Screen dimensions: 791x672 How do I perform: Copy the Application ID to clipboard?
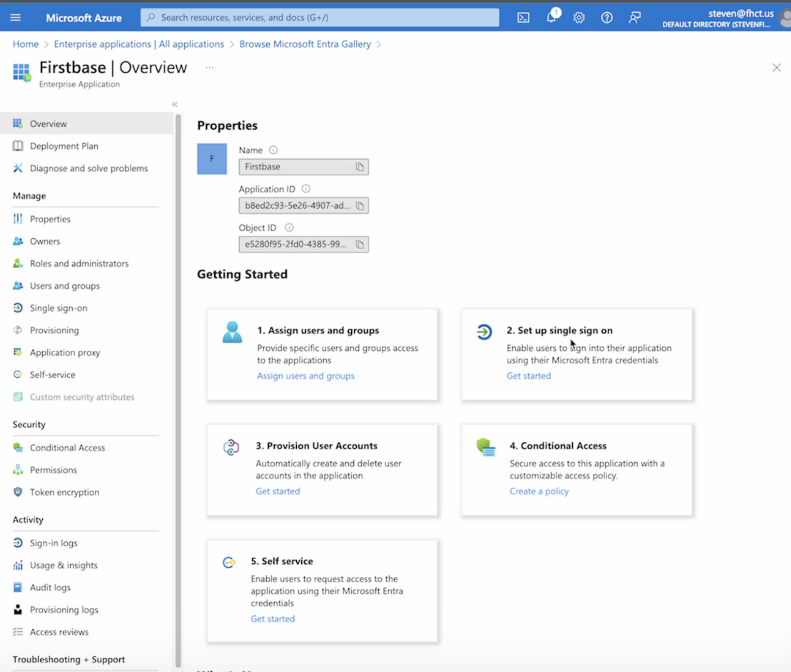point(360,206)
